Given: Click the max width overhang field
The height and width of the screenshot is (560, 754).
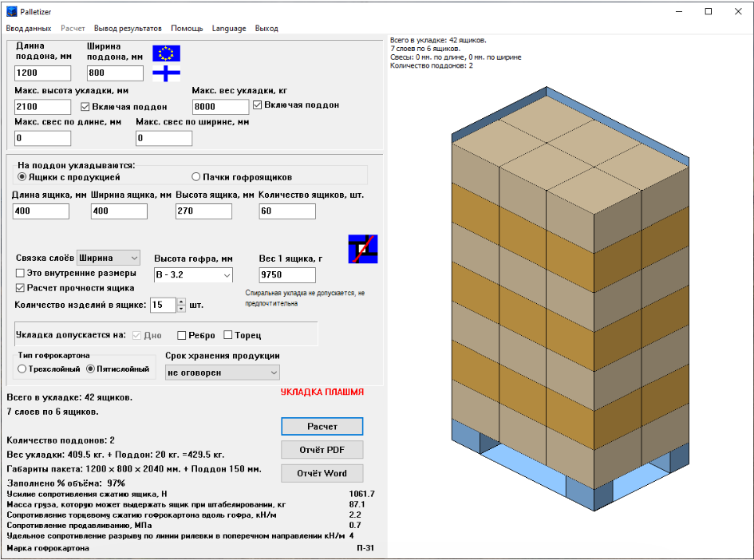Looking at the screenshot, I should (164, 138).
